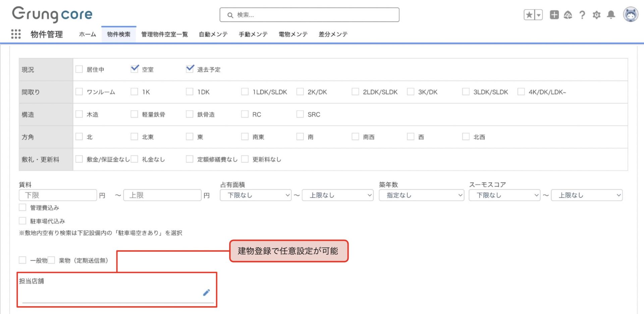Viewport: 644px width, 314px height.
Task: Tick the 1LDK/SLDK layout checkbox
Action: click(x=245, y=92)
